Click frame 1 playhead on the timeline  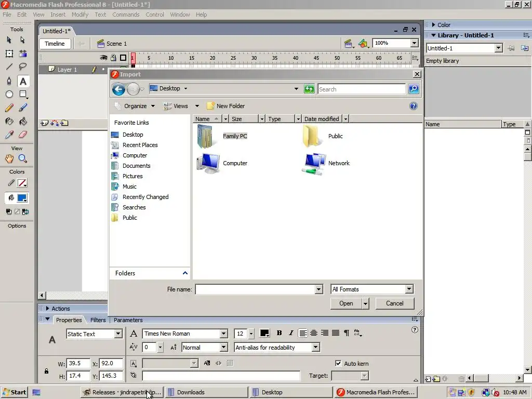click(x=133, y=58)
